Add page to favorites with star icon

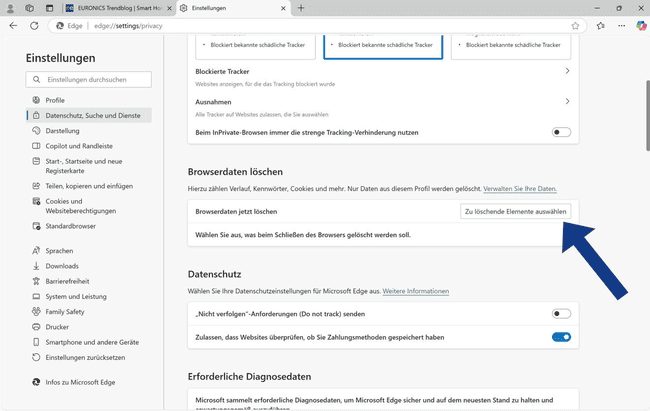point(575,26)
